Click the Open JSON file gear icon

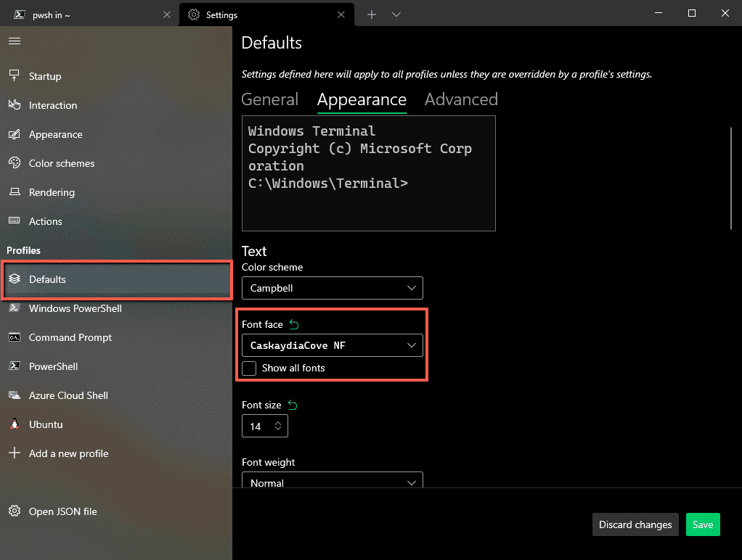click(x=15, y=511)
